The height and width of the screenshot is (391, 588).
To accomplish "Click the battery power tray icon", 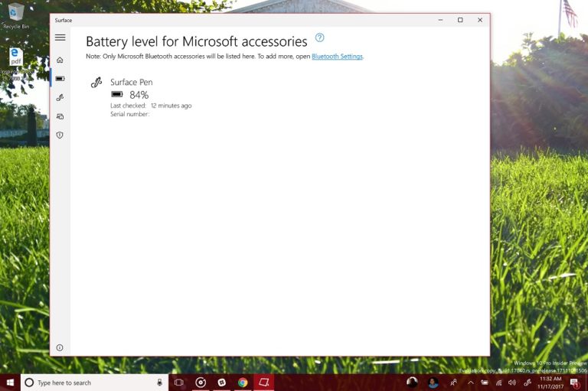I will pyautogui.click(x=485, y=383).
